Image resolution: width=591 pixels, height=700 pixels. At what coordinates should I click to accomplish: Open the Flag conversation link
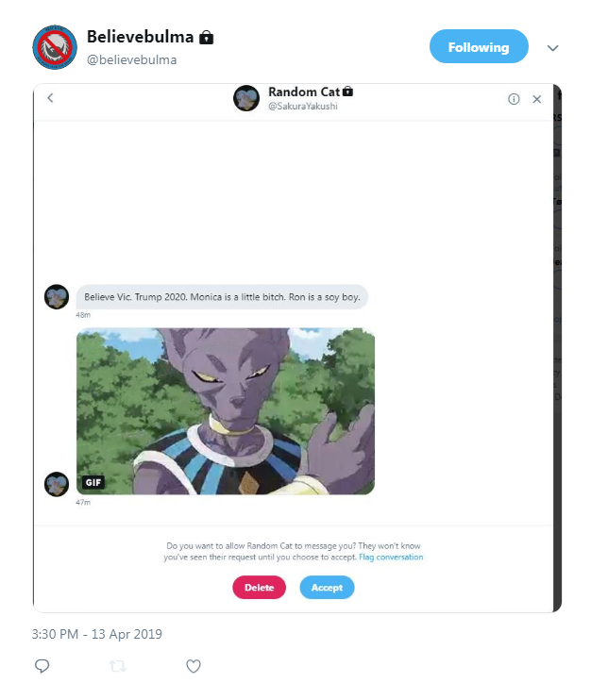point(391,558)
